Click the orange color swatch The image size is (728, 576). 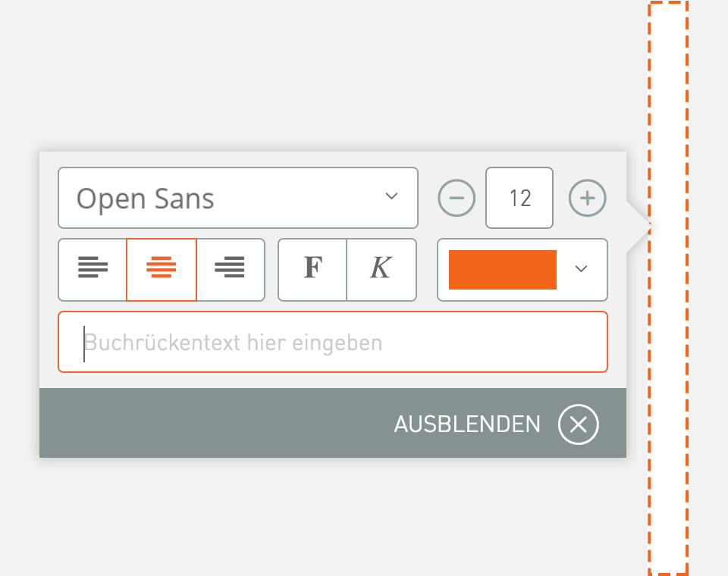(x=502, y=269)
